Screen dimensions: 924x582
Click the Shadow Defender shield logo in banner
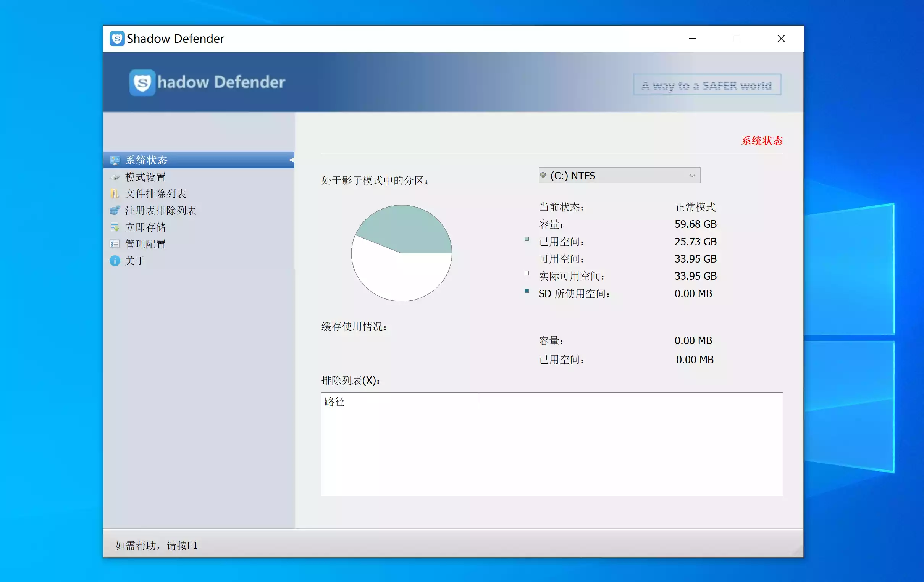pos(142,82)
